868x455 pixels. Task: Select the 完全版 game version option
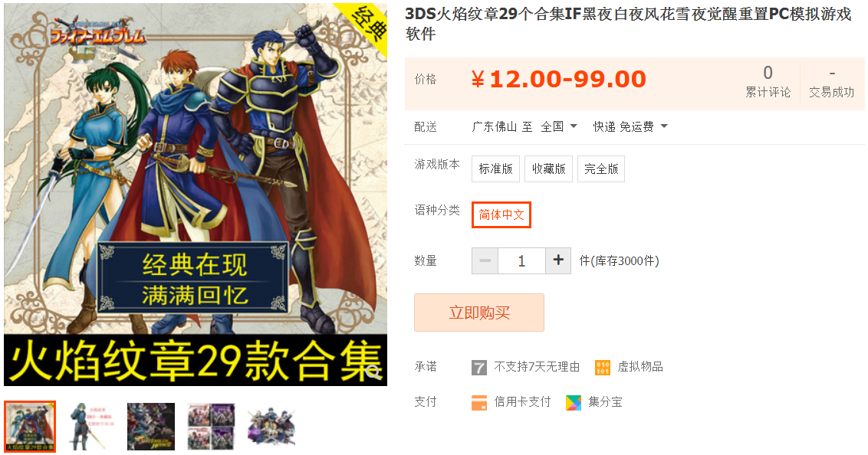click(601, 169)
